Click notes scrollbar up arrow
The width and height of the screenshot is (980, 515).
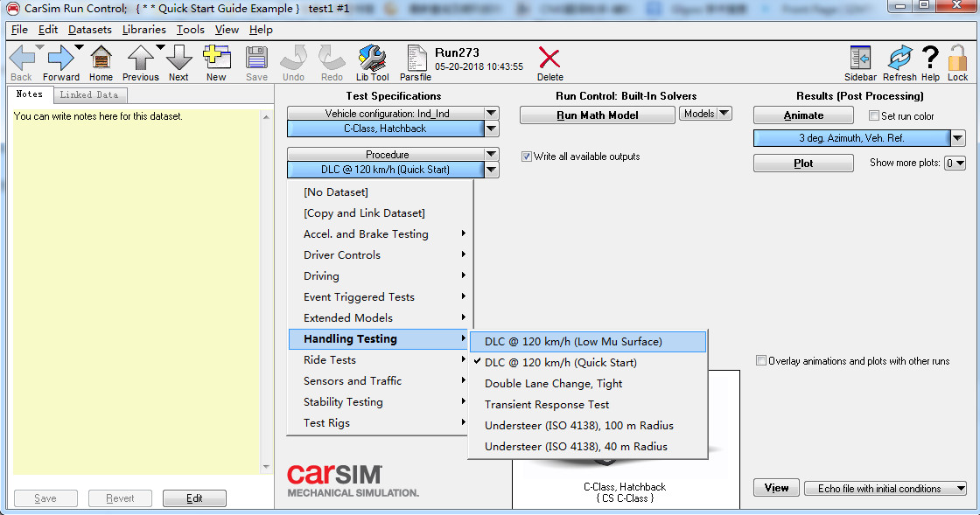tap(266, 117)
